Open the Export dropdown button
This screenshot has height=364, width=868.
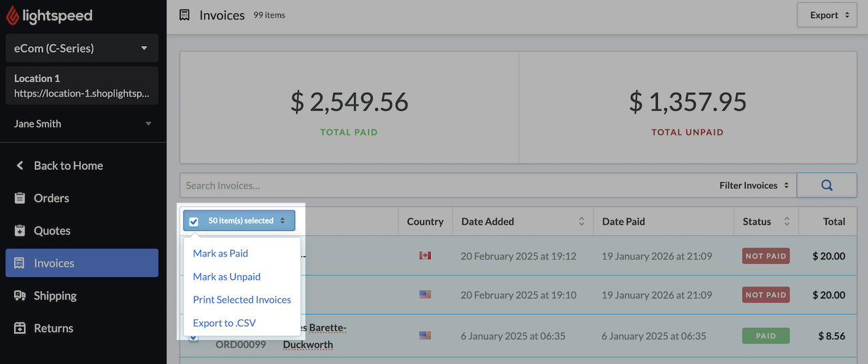coord(827,15)
